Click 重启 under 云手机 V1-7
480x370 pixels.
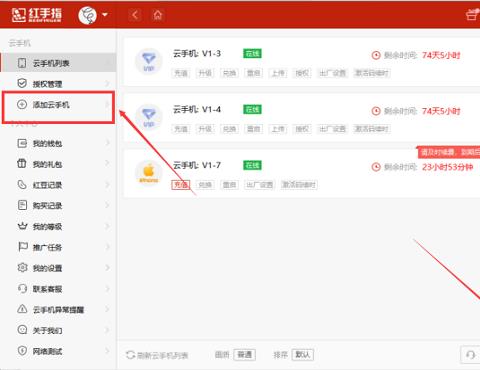click(x=229, y=185)
